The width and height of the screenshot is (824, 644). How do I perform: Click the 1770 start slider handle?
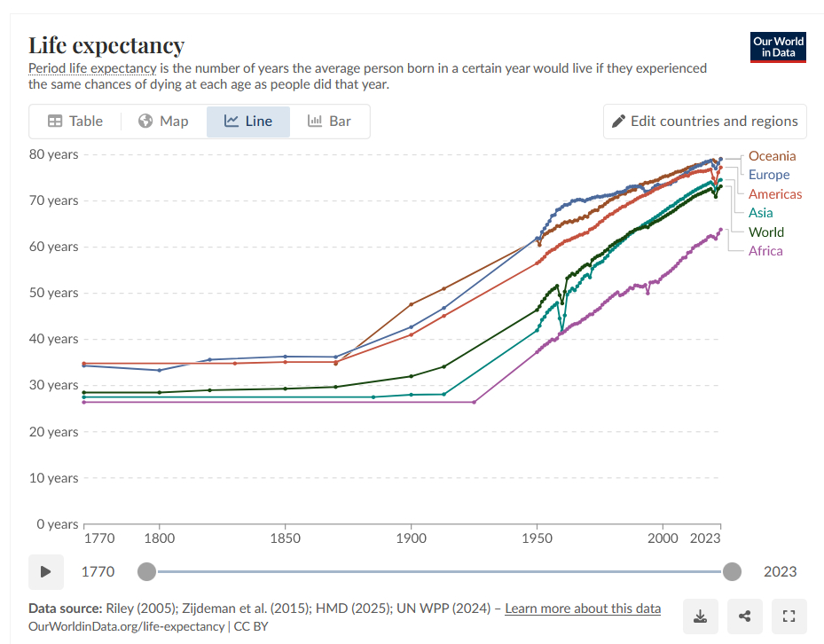(147, 571)
